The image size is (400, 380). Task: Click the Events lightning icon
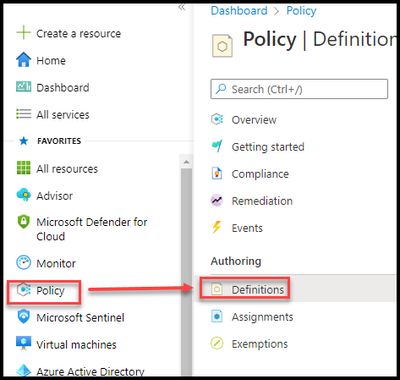coord(217,228)
